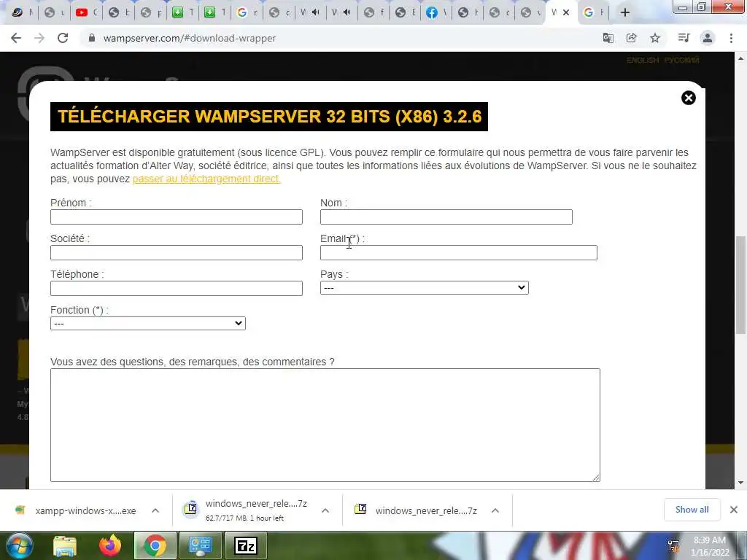Go back with the browser back arrow
Screen dimensions: 747x560
(16, 38)
